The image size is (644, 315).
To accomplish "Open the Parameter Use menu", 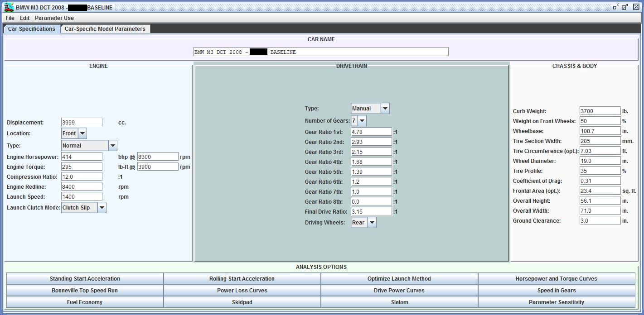I will coord(54,18).
